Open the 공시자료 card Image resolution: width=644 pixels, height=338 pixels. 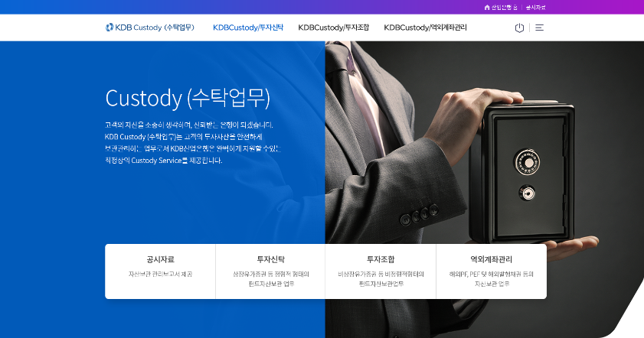pyautogui.click(x=160, y=271)
